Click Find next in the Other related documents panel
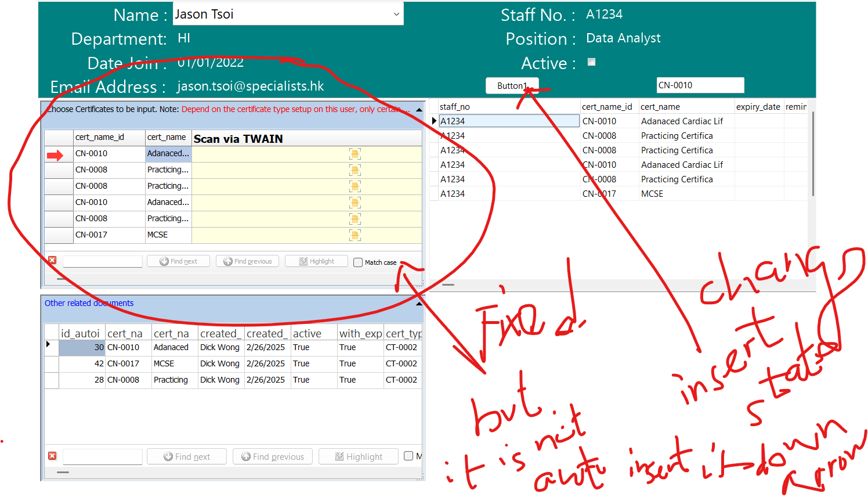Image resolution: width=868 pixels, height=497 pixels. coord(187,457)
